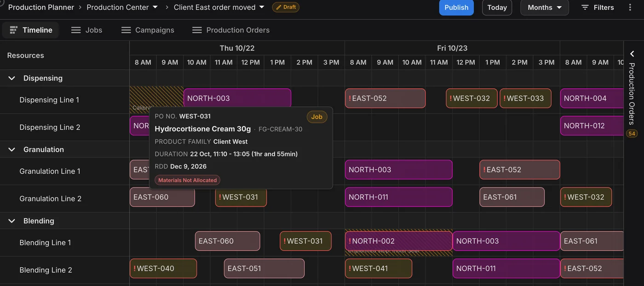Switch to the Timeline tab
644x286 pixels.
coord(31,30)
